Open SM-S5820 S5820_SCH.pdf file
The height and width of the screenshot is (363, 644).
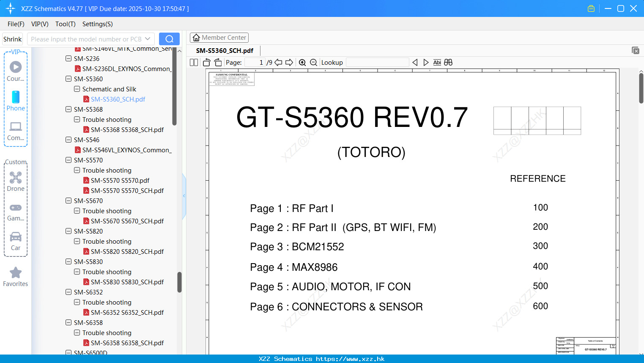coord(127,251)
